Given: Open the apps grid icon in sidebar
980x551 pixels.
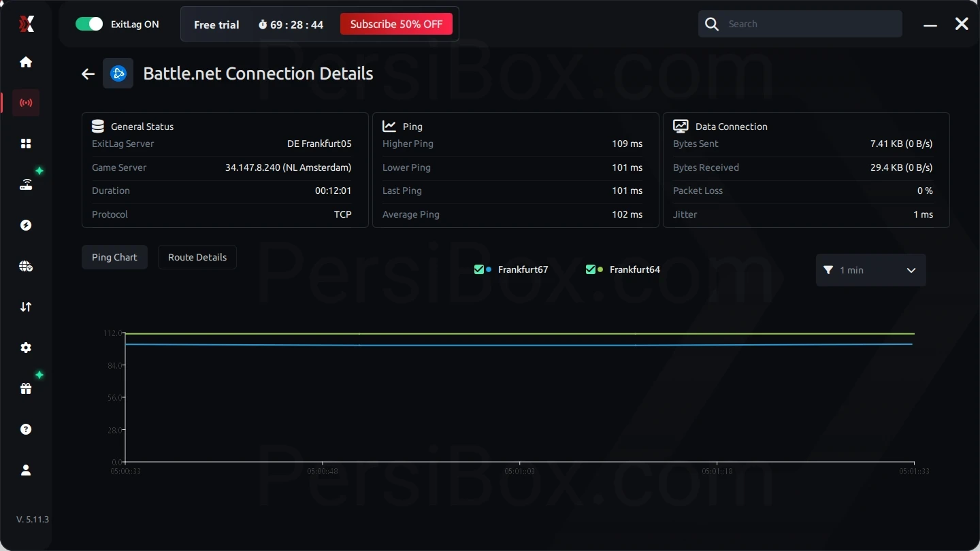Looking at the screenshot, I should [26, 144].
